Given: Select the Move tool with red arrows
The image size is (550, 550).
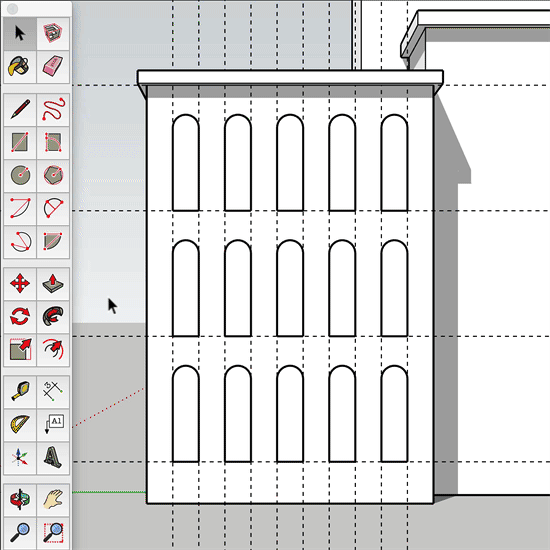Looking at the screenshot, I should pyautogui.click(x=20, y=283).
